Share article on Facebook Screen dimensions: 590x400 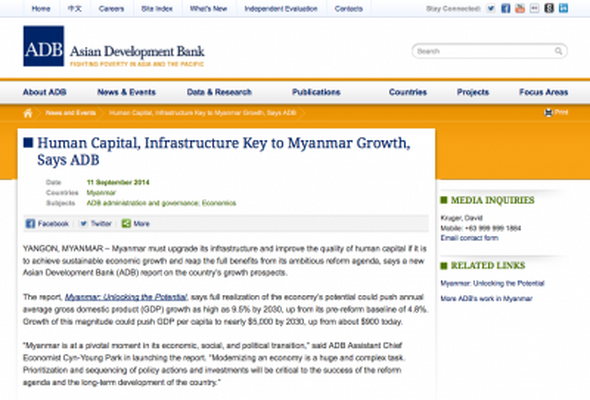tap(47, 224)
